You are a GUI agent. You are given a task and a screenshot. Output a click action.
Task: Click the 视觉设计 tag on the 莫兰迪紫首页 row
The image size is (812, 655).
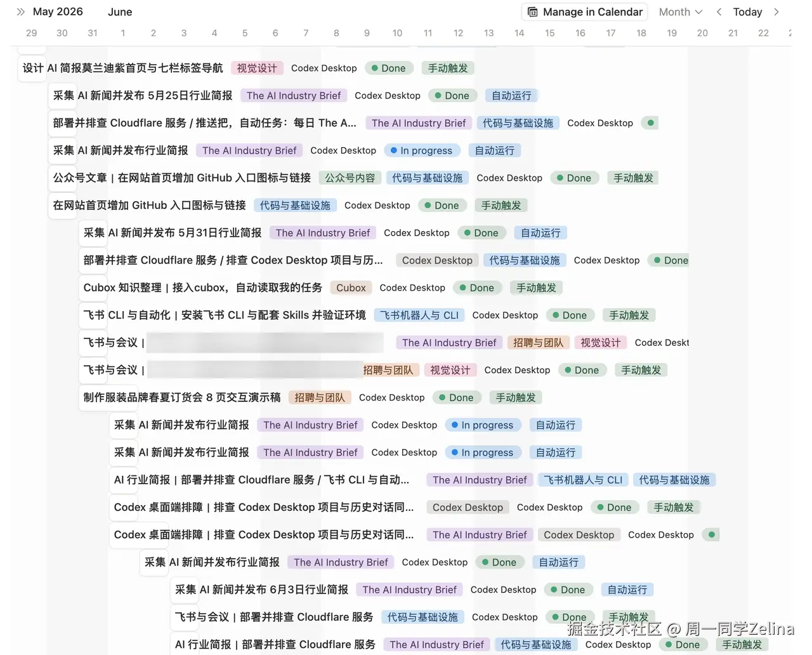point(257,68)
